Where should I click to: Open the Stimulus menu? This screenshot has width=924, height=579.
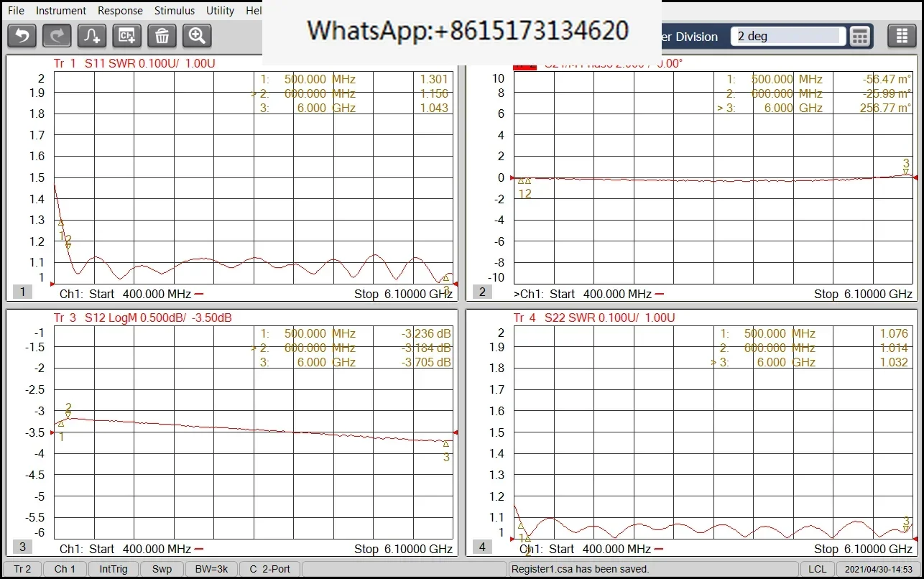(x=175, y=11)
